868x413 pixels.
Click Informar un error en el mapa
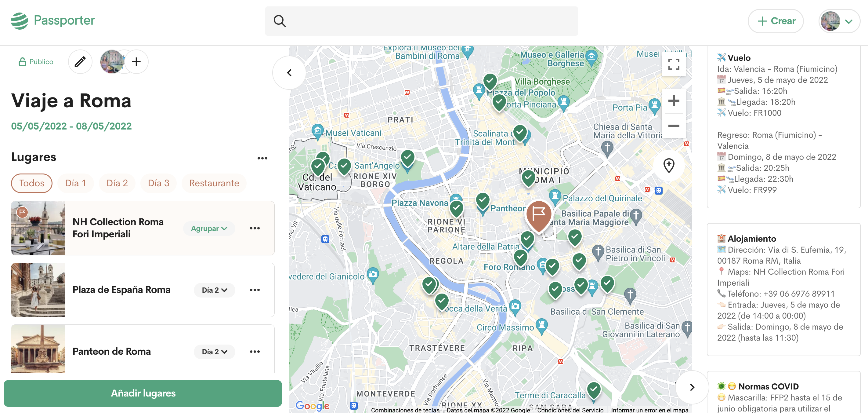(x=650, y=410)
